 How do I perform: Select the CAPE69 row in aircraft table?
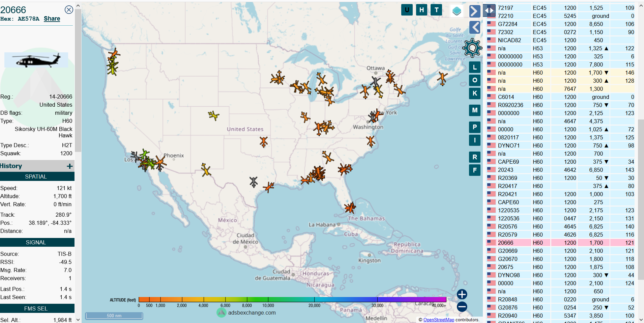560,162
